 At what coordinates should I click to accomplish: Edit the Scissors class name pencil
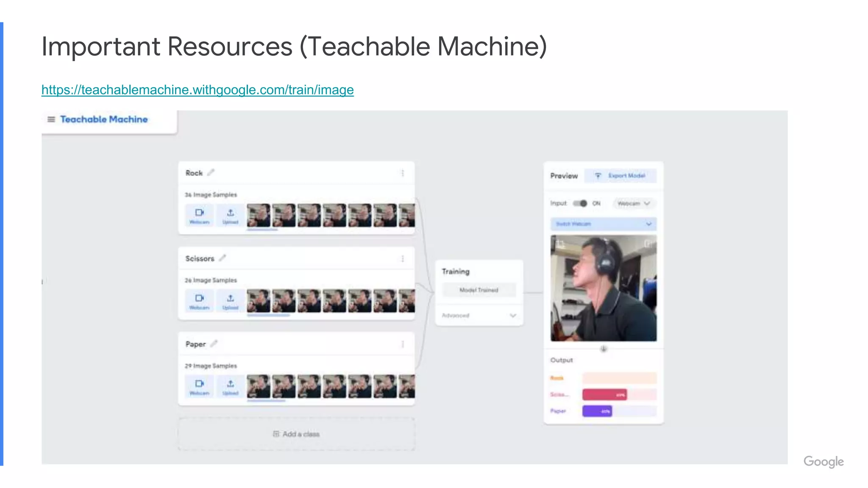(x=223, y=258)
